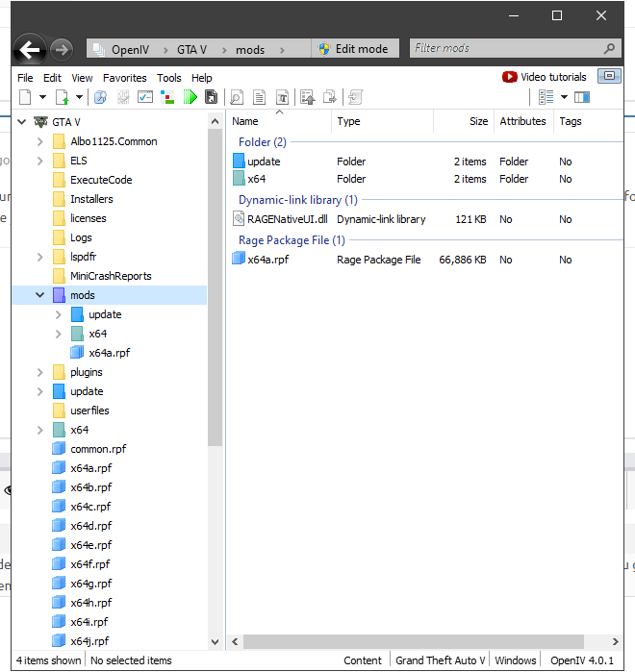Viewport: 635px width, 672px height.
Task: Expand the lspdfr tree folder
Action: click(x=39, y=257)
